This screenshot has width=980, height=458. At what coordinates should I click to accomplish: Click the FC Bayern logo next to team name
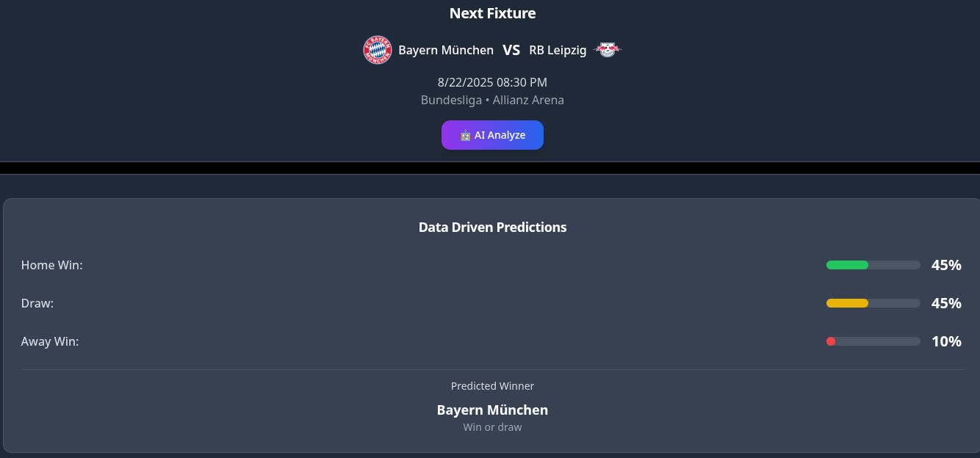pos(377,50)
